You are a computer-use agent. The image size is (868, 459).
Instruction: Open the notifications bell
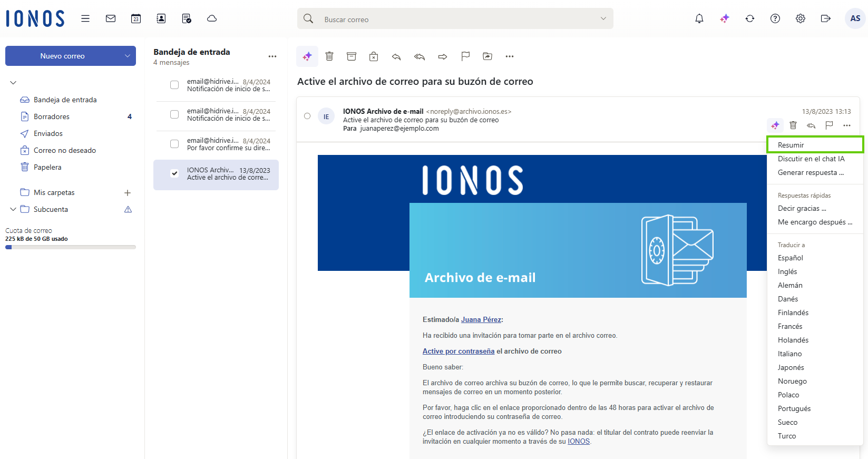tap(699, 18)
